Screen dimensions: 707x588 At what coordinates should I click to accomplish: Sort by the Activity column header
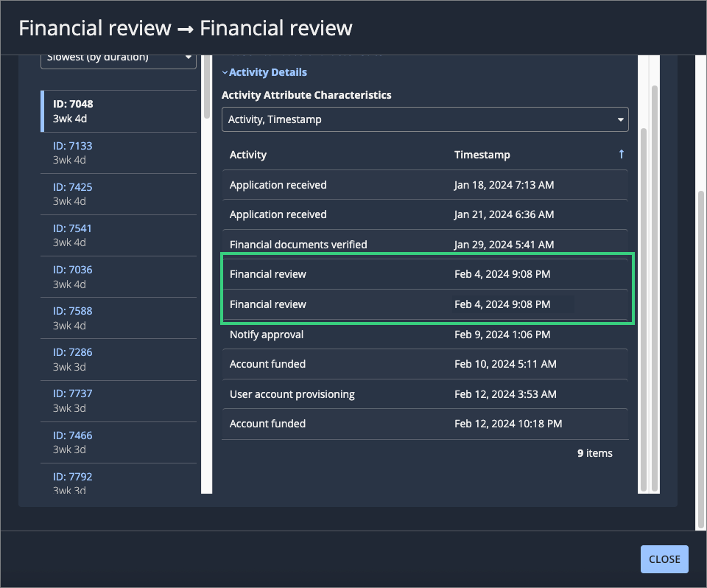click(248, 155)
